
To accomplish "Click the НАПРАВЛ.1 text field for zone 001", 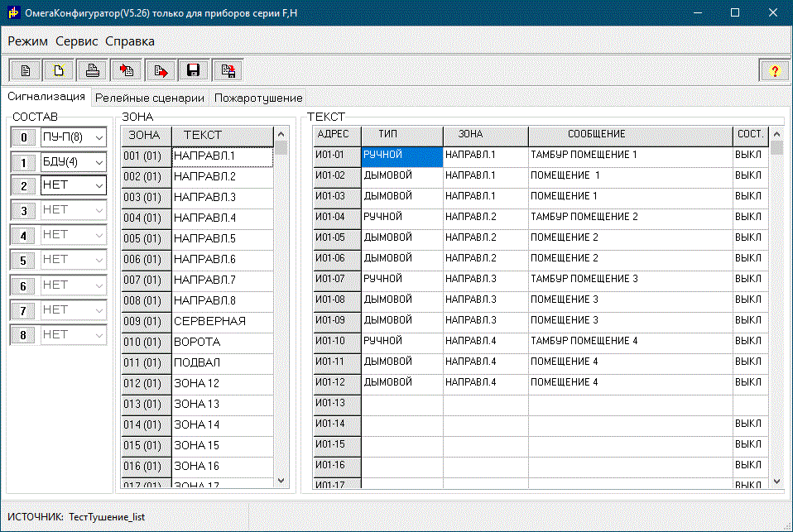I will [x=223, y=156].
